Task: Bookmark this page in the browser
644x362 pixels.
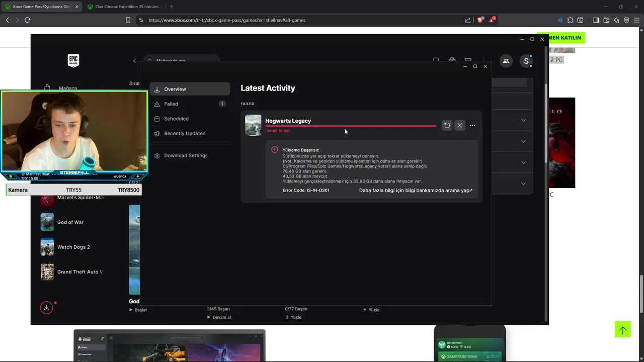Action: pos(128,20)
